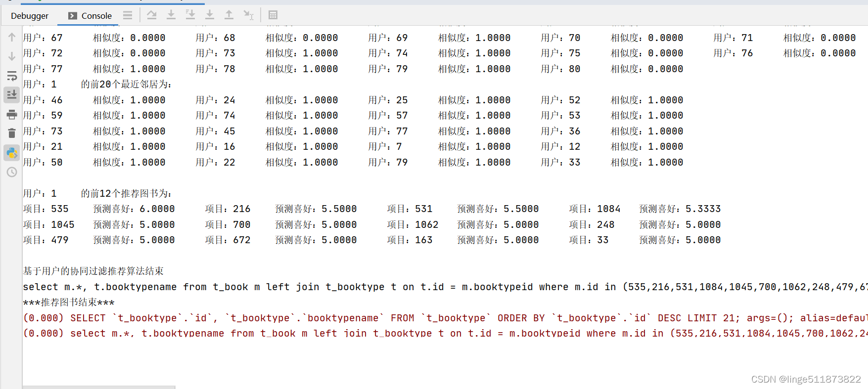The height and width of the screenshot is (389, 868).
Task: Click text '基于用户的协同过滤推荐算法结束'
Action: coord(93,271)
